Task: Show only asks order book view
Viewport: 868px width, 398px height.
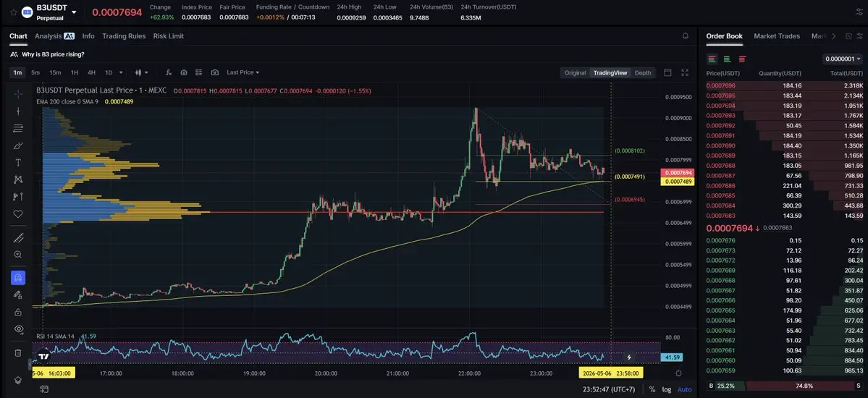Action: (742, 59)
